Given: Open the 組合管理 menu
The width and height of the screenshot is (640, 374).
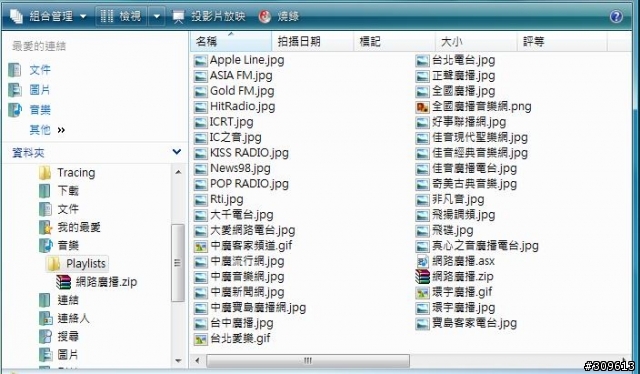Looking at the screenshot, I should [x=48, y=16].
